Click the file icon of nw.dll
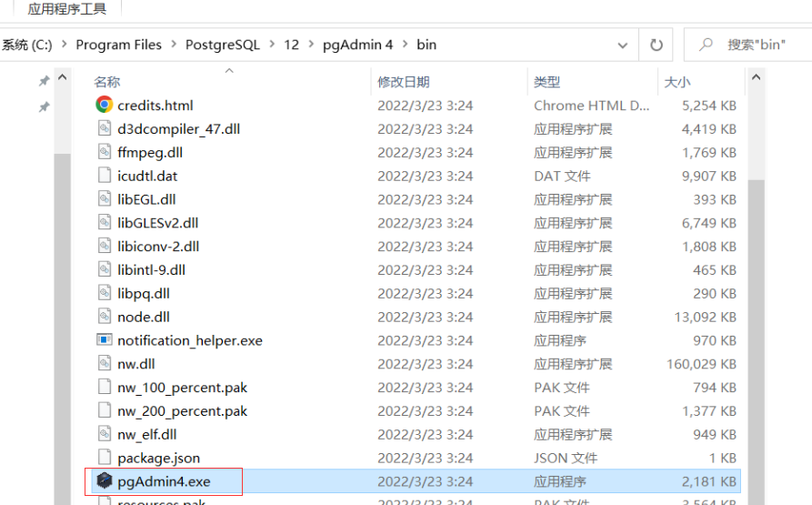This screenshot has height=505, width=812. click(x=104, y=363)
